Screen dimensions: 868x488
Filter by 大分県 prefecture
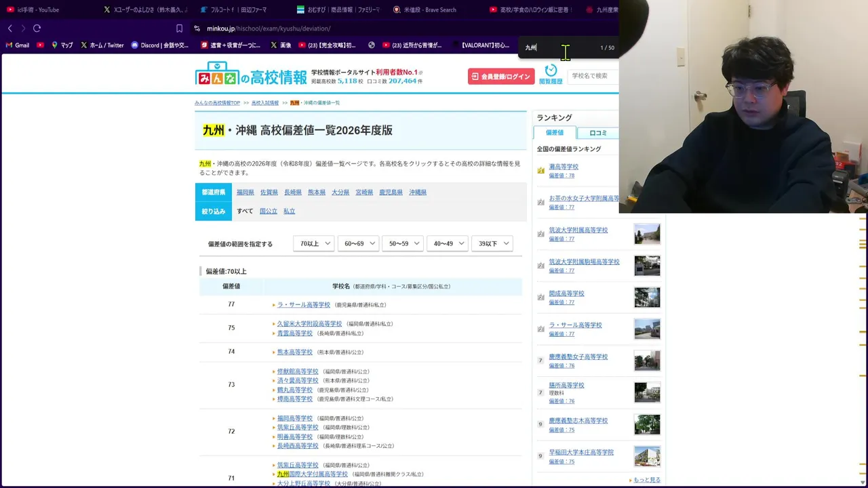tap(340, 192)
